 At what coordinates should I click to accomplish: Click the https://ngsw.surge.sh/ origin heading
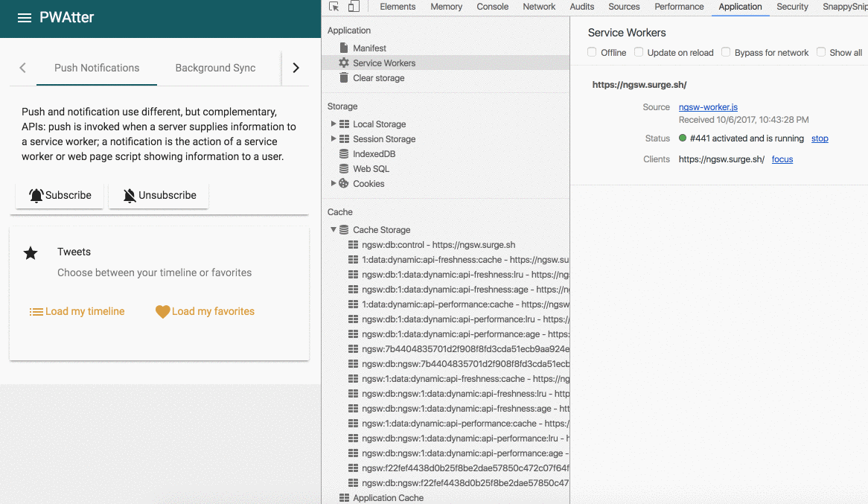(639, 85)
